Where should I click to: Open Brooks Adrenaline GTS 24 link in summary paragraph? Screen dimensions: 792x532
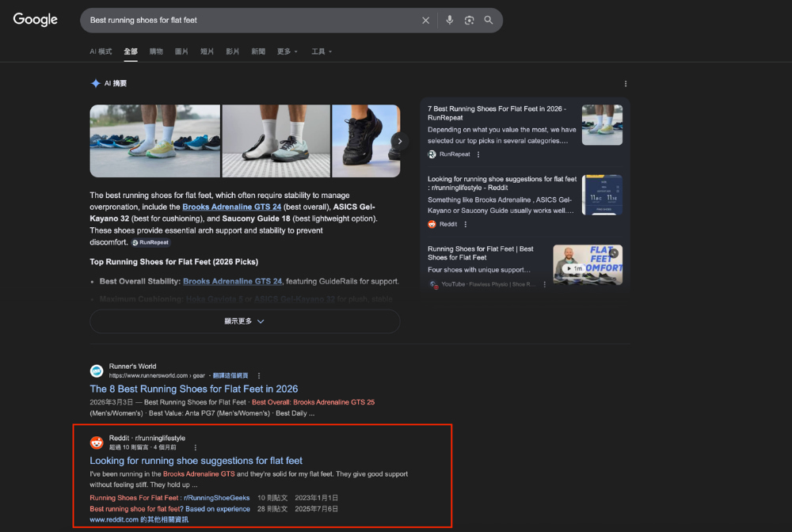click(232, 207)
